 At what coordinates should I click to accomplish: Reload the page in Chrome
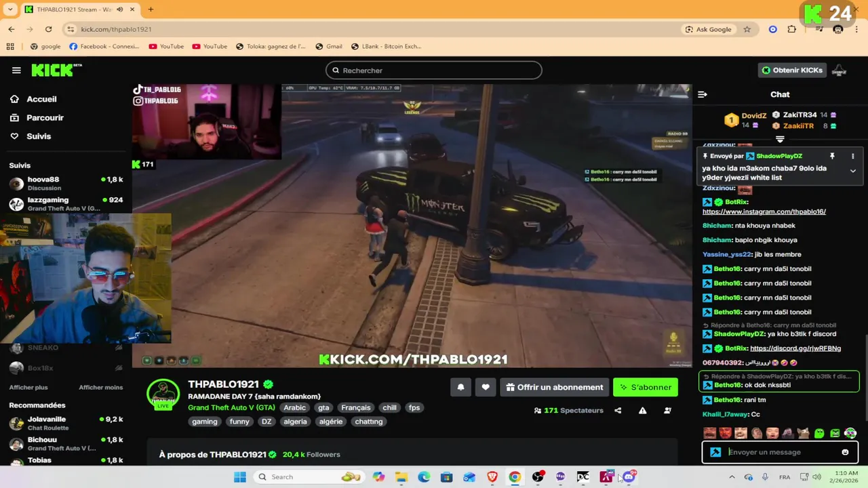[48, 29]
